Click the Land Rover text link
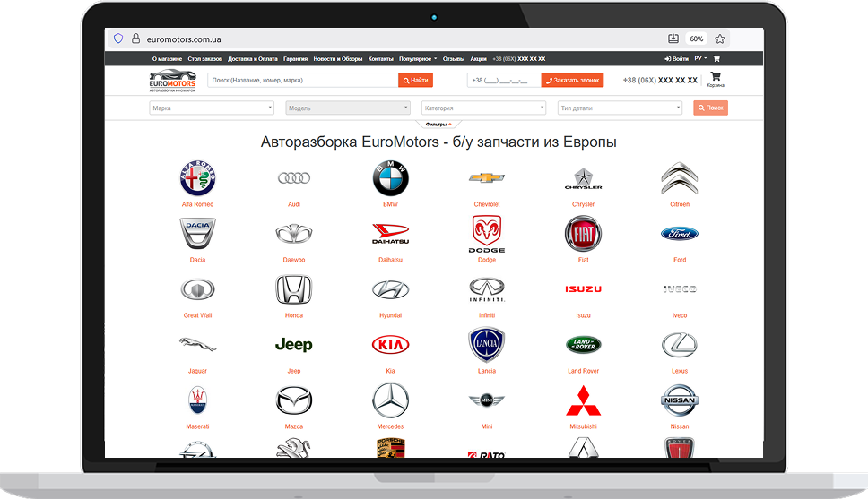This screenshot has width=868, height=499. [583, 371]
